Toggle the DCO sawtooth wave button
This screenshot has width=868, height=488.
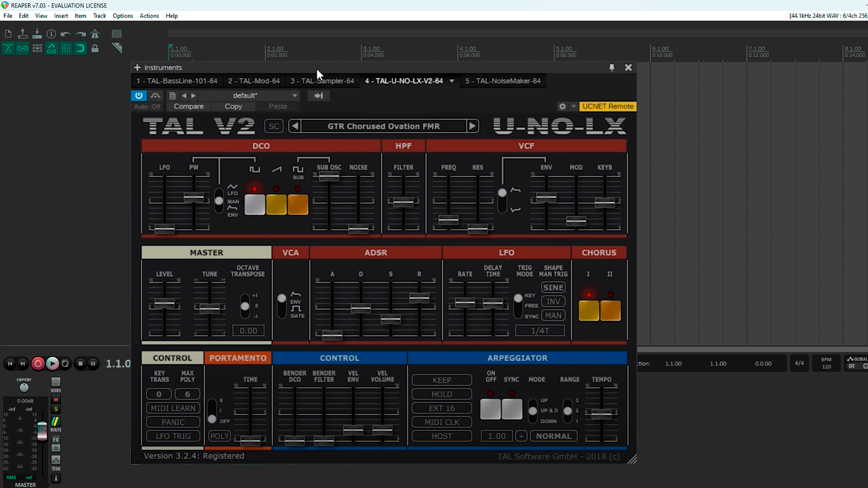(276, 205)
